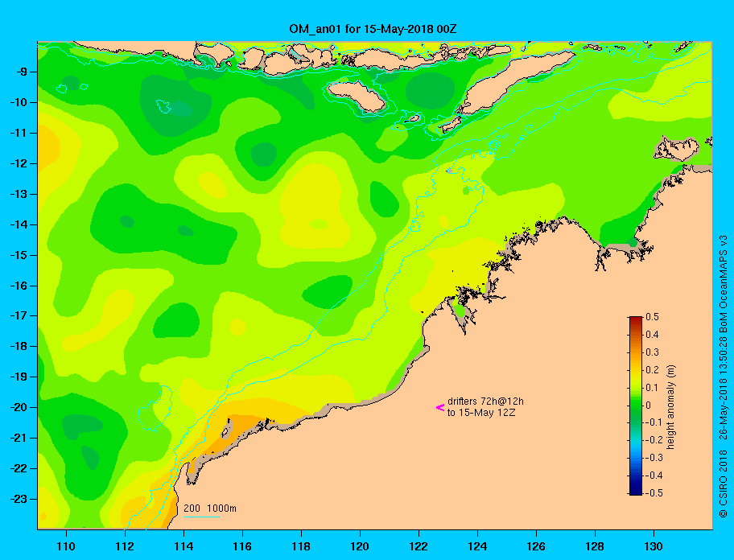Click longitude label 120 on x-axis
The height and width of the screenshot is (560, 734).
pyautogui.click(x=360, y=546)
